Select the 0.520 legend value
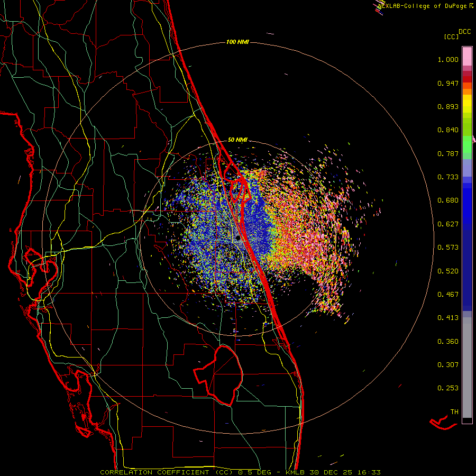This screenshot has height=476, width=476. click(448, 271)
